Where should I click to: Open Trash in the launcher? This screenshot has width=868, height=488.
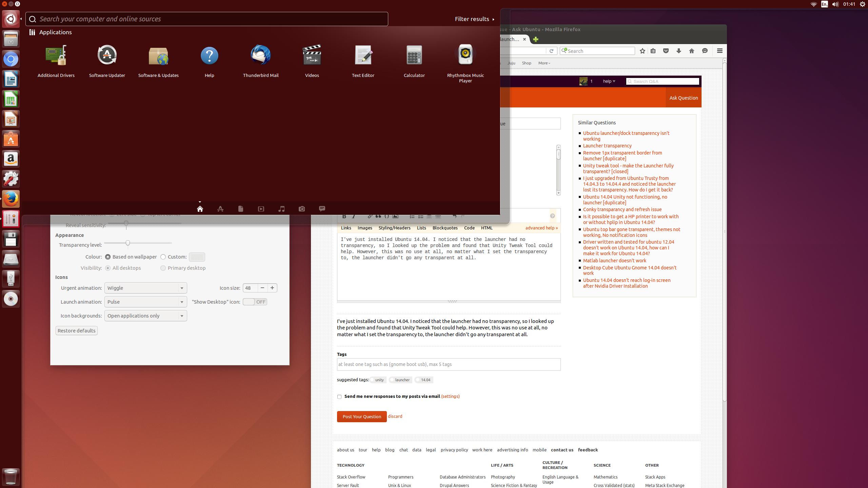(x=11, y=476)
